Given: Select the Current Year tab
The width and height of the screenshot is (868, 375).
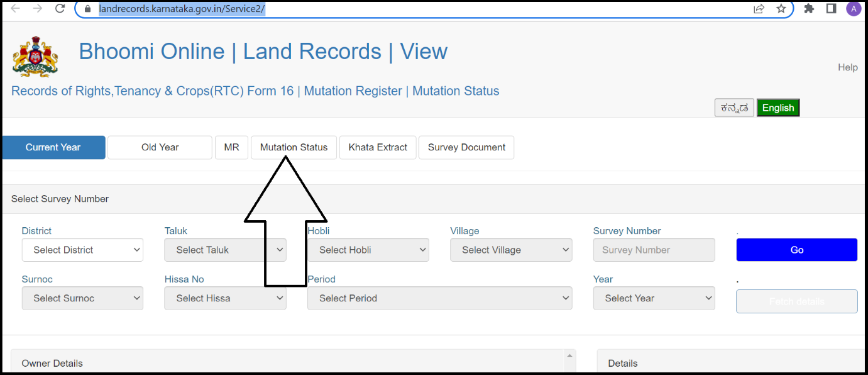Looking at the screenshot, I should tap(53, 147).
